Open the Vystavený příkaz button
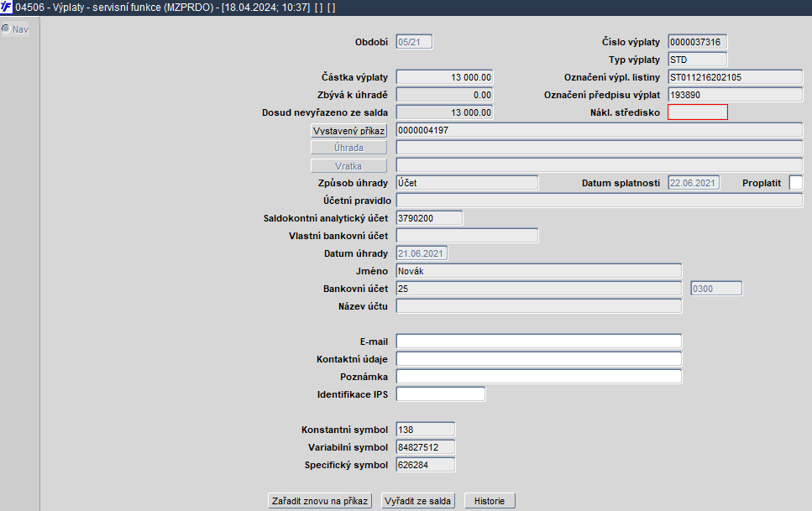This screenshot has width=812, height=511. click(x=348, y=130)
